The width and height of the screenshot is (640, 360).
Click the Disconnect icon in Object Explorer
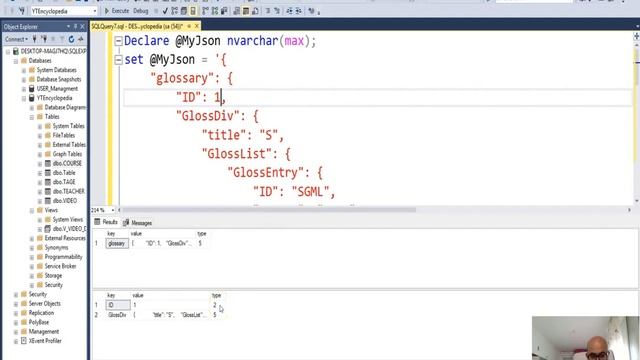(x=44, y=39)
